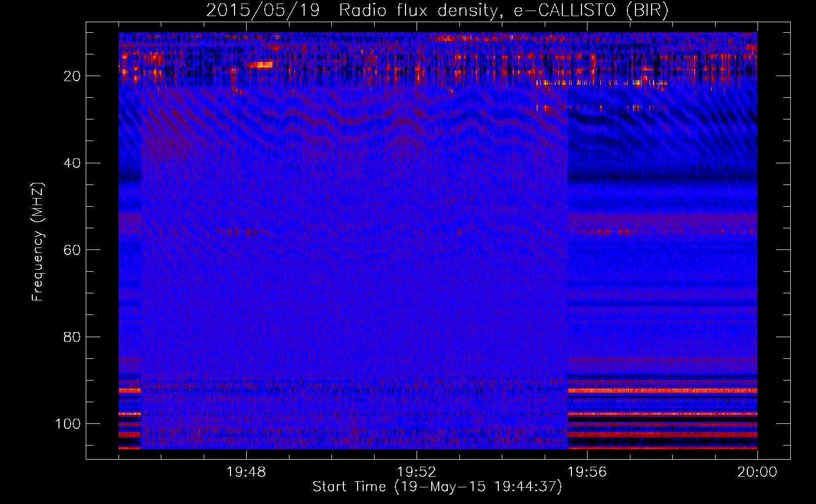Click the 19:48 time tick label
Viewport: 816px width, 504px height.
tap(246, 472)
